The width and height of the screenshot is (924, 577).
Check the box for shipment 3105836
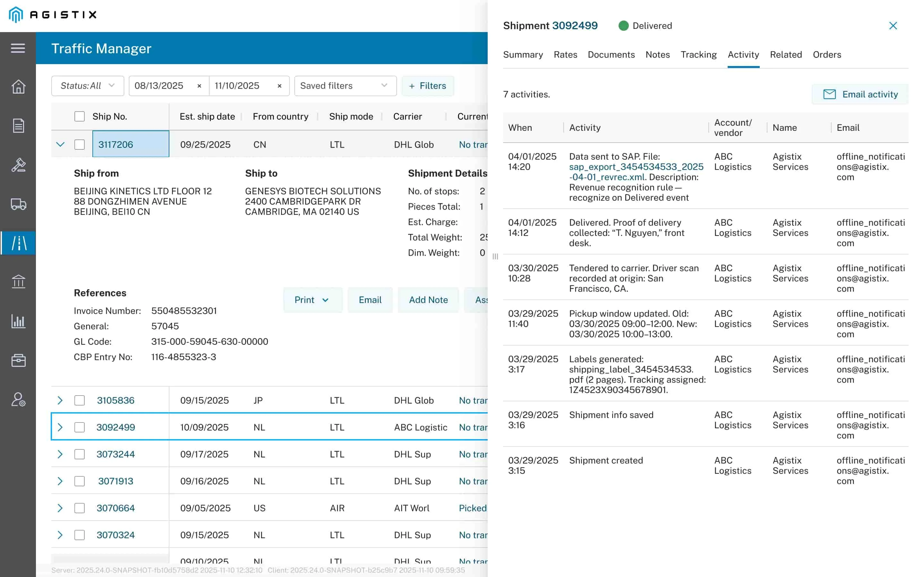[80, 400]
